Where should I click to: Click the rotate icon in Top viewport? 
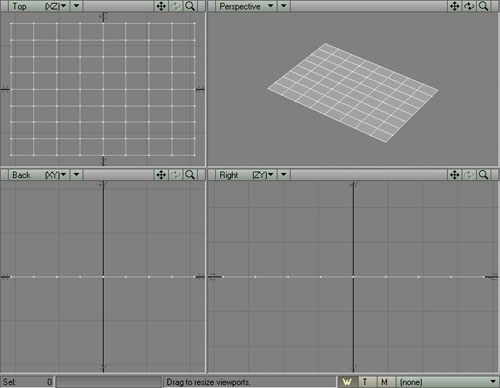click(x=176, y=6)
